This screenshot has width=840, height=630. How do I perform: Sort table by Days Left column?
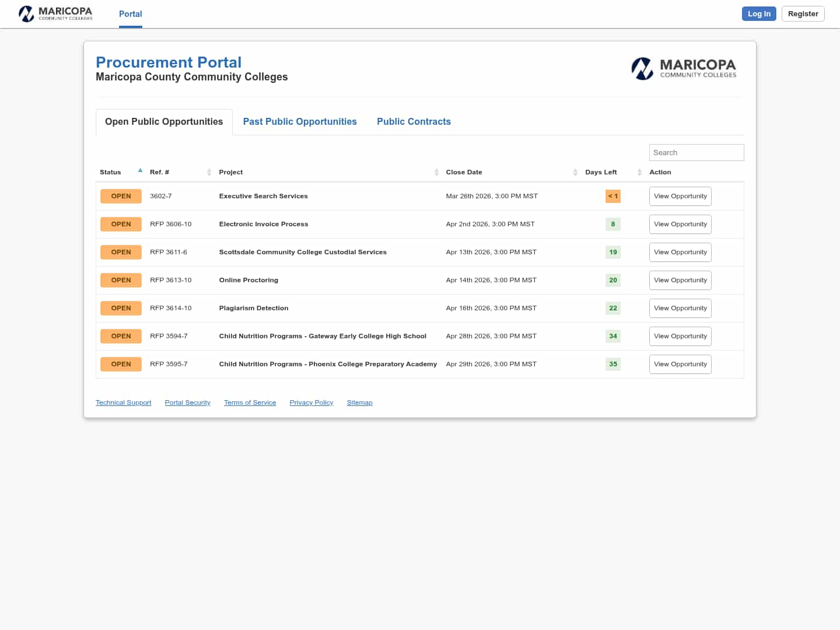[612, 172]
